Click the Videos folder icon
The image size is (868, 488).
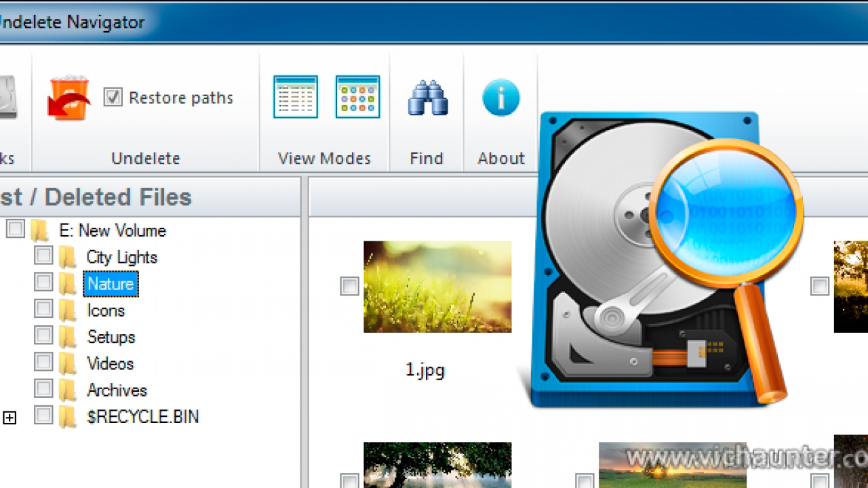tap(67, 363)
